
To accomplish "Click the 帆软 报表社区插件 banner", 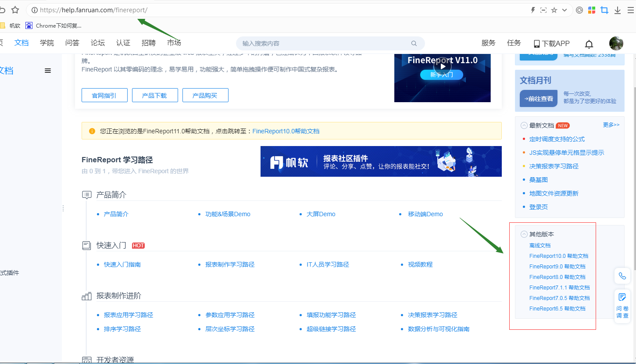I will point(381,161).
